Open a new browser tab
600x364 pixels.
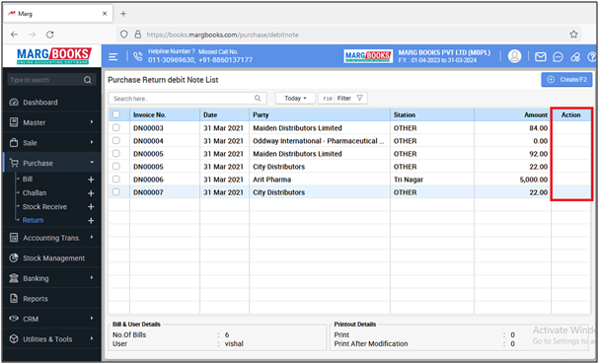pyautogui.click(x=123, y=14)
